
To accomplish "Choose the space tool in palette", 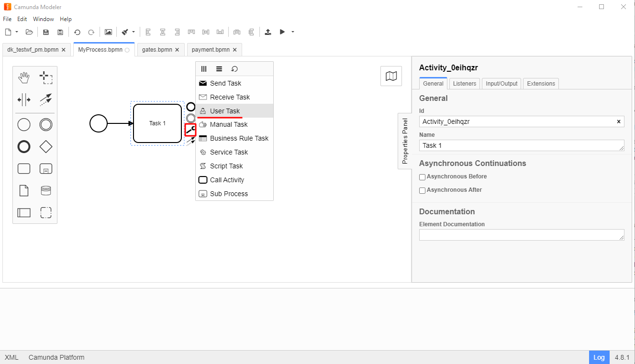I will click(24, 99).
